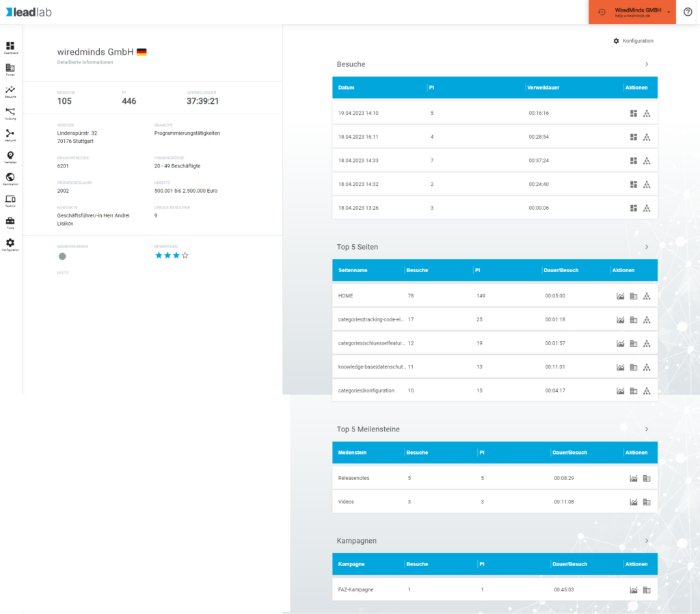Screen dimensions: 700x614
Task: Click the total dwell time 37:39:21
Action: click(202, 101)
